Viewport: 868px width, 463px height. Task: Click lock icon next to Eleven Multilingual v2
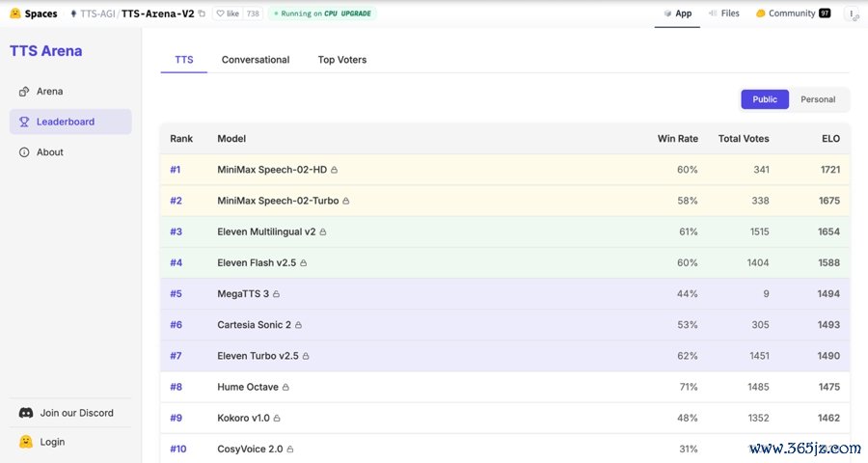coord(323,232)
